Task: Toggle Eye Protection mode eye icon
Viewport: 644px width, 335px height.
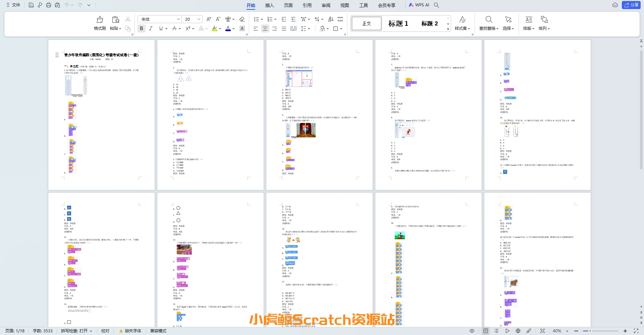Action: point(472,331)
